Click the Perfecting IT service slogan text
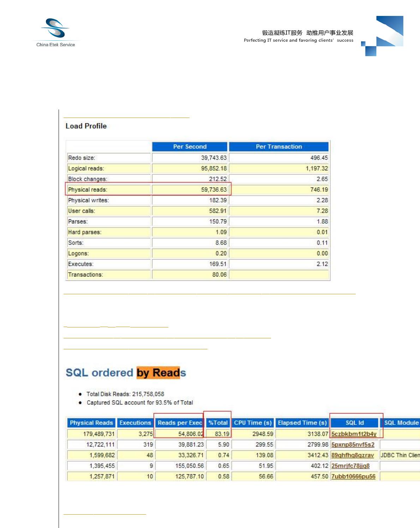This screenshot has height=528, width=420. 298,40
